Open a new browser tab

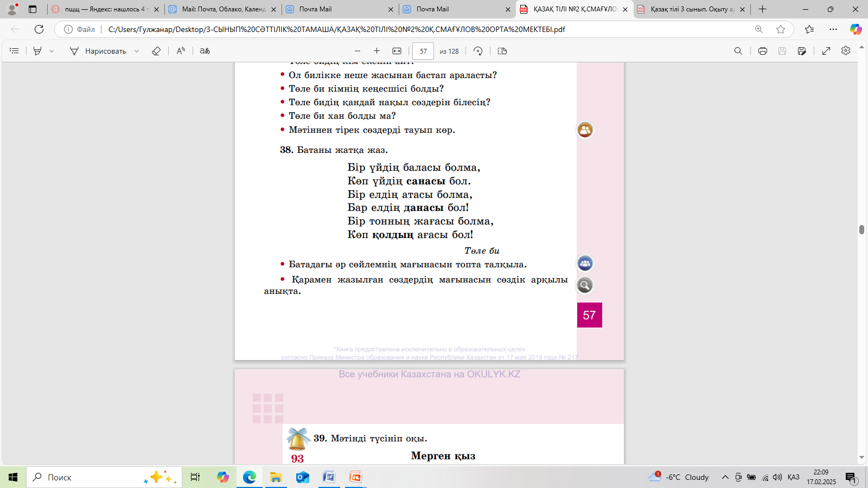[762, 9]
